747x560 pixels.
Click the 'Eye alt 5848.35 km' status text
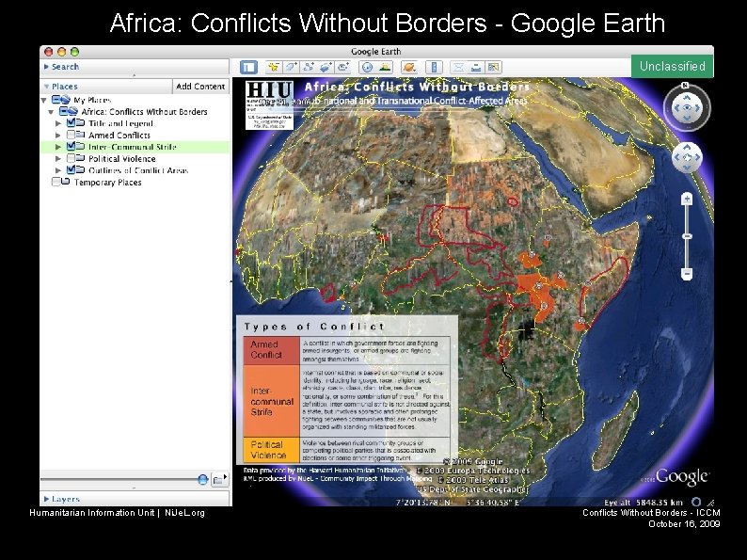click(x=643, y=503)
